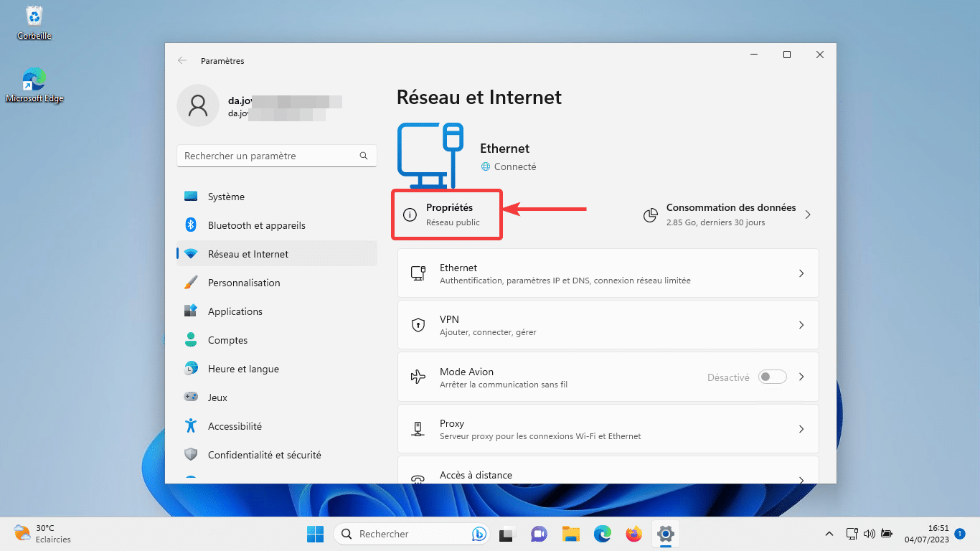Click the volume icon in the system tray
980x551 pixels.
click(869, 534)
